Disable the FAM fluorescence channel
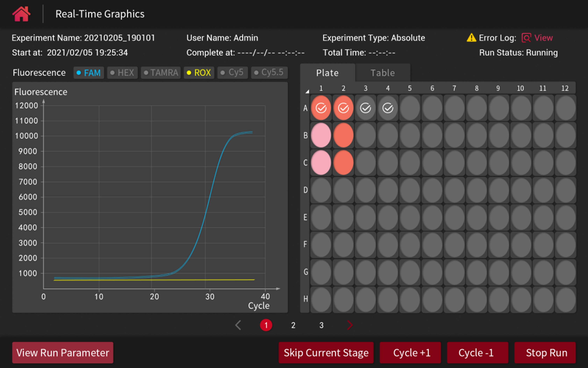Viewport: 588px width, 368px height. (x=89, y=72)
